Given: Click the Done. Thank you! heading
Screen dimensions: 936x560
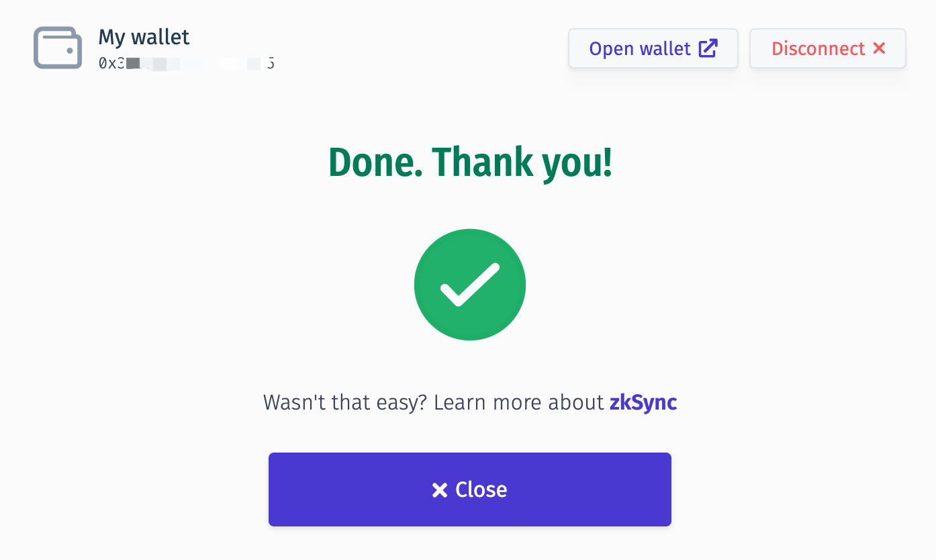Looking at the screenshot, I should click(470, 162).
